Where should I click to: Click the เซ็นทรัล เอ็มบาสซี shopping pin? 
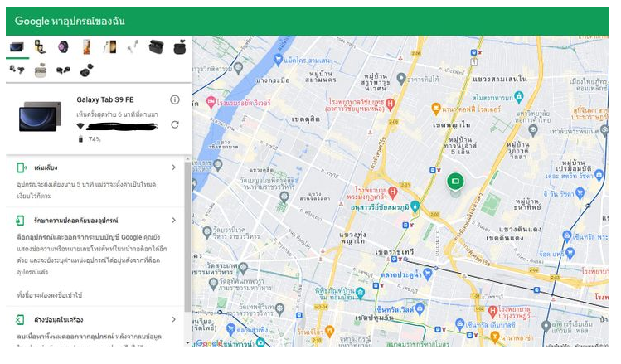point(459,323)
